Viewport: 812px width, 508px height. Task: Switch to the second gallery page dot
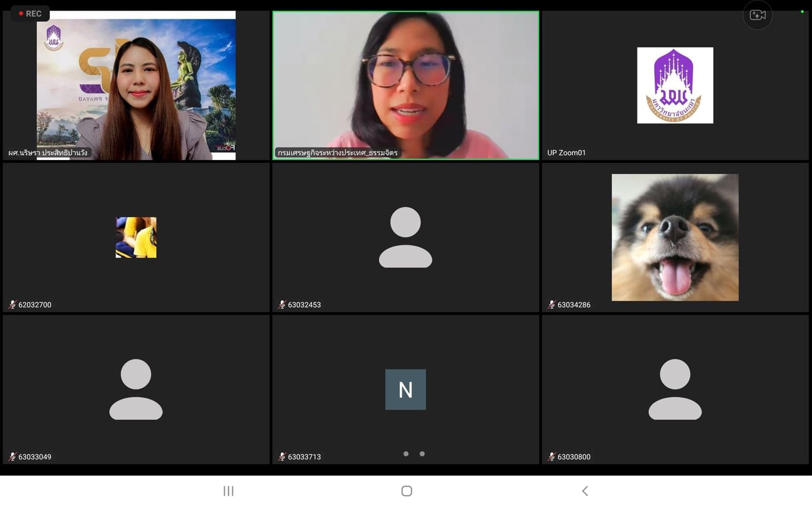[422, 454]
